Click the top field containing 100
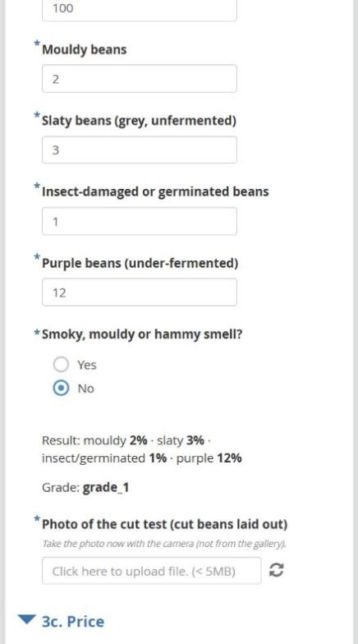This screenshot has height=644, width=358. click(x=140, y=9)
